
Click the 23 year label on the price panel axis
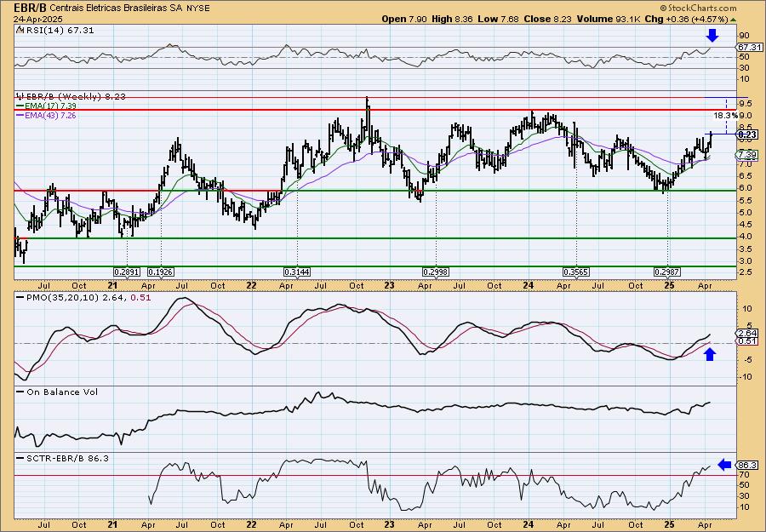click(389, 285)
